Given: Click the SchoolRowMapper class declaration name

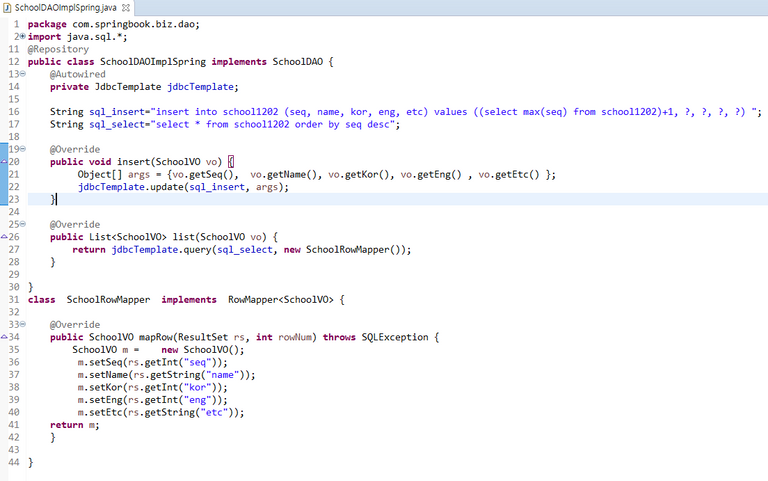Looking at the screenshot, I should point(108,300).
